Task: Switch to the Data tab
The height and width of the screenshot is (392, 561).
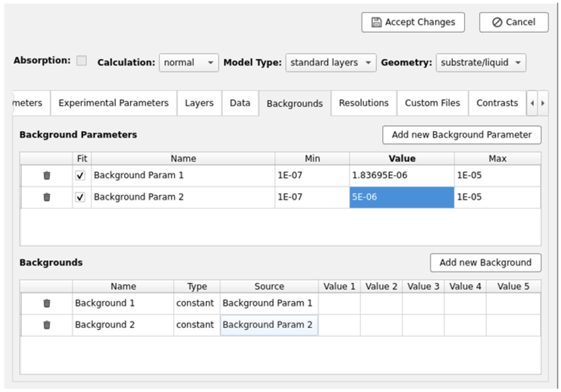Action: (x=240, y=103)
